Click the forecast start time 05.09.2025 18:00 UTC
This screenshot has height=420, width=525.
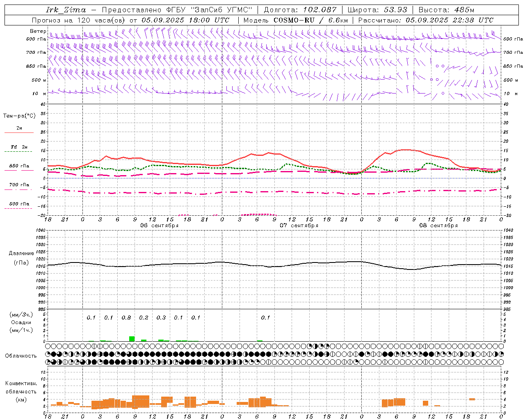(185, 20)
